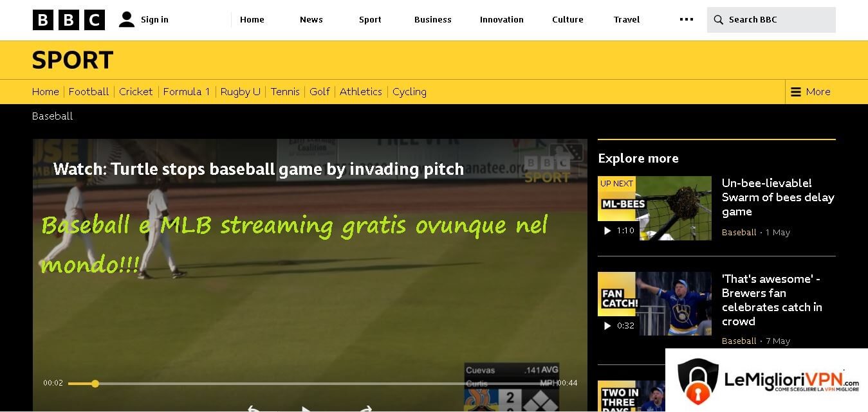Image resolution: width=868 pixels, height=412 pixels.
Task: Click the 00:44 video duration label
Action: [567, 383]
